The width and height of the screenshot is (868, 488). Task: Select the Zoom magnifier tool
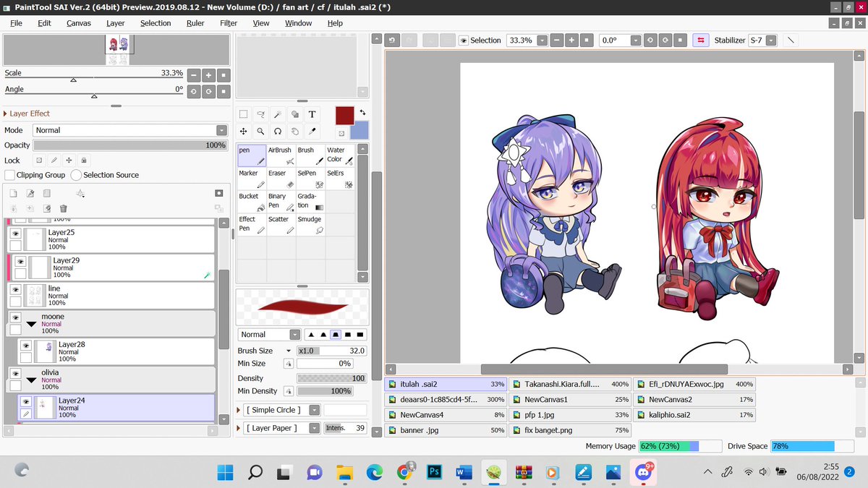click(x=261, y=132)
